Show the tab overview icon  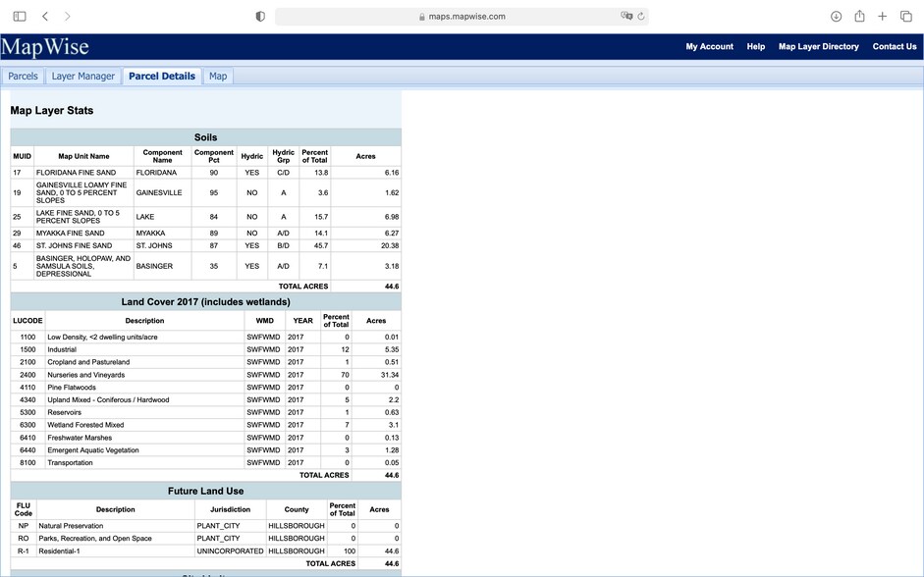904,17
